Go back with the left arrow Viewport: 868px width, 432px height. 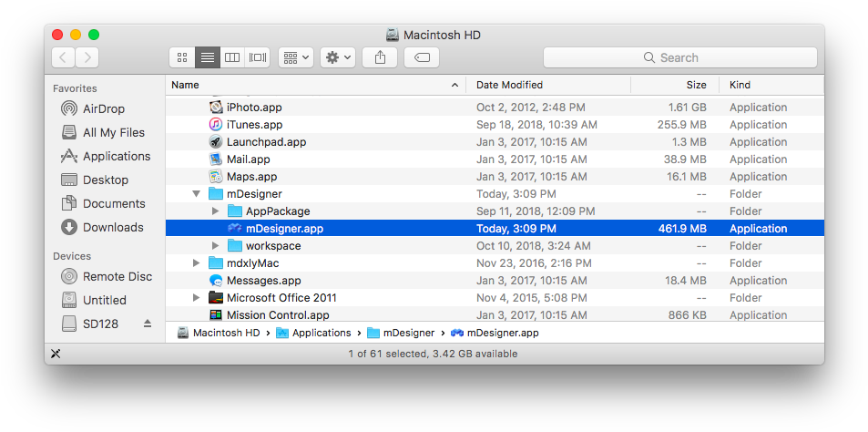[64, 57]
